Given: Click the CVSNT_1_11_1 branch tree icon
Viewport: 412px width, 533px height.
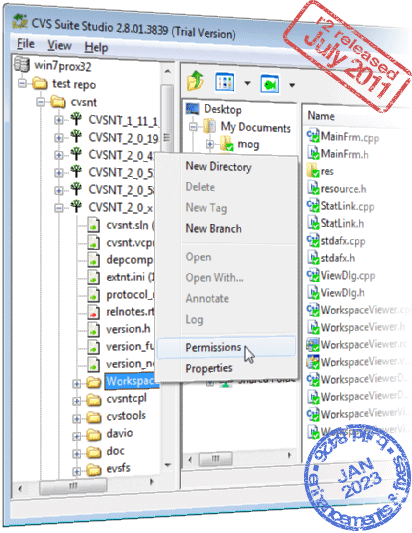Looking at the screenshot, I should [76, 119].
